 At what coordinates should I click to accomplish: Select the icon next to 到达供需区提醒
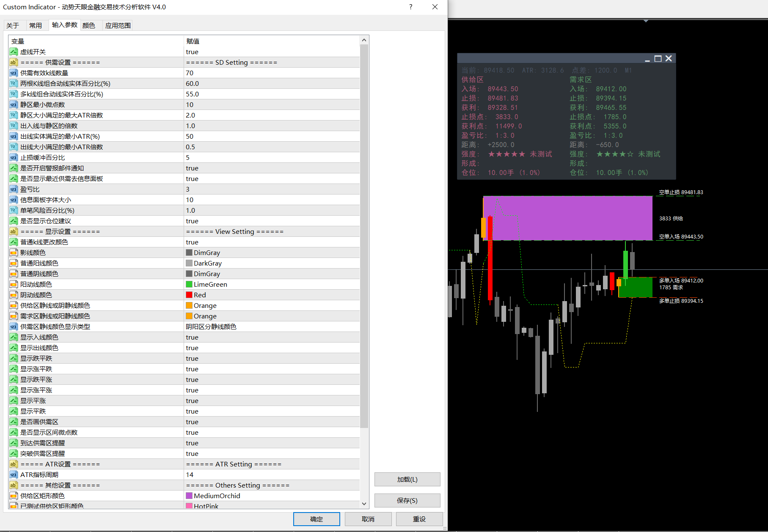click(14, 443)
